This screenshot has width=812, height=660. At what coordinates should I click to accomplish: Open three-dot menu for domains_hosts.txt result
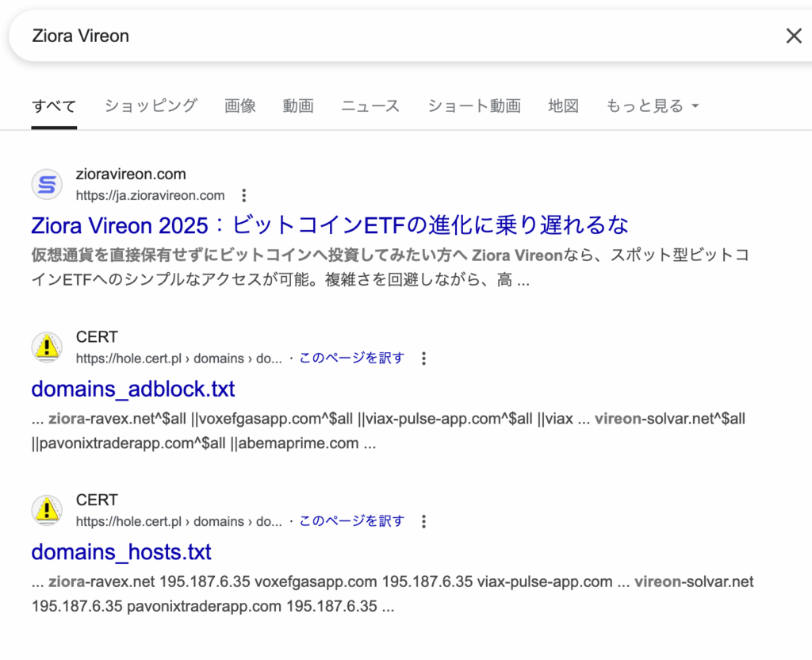423,521
